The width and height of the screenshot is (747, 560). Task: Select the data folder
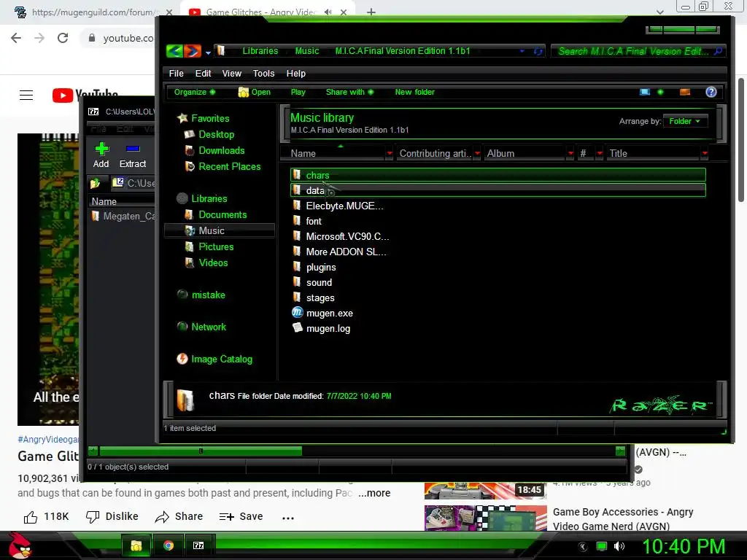pos(498,190)
